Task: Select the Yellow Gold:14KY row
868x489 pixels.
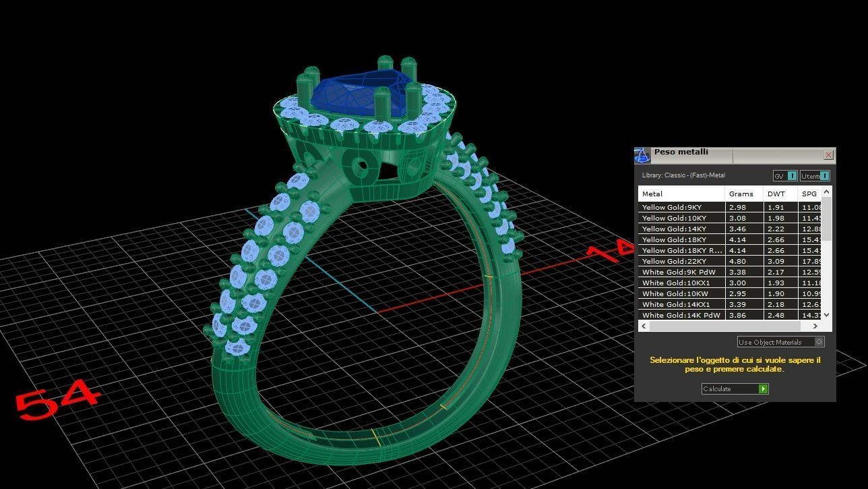Action: click(730, 229)
